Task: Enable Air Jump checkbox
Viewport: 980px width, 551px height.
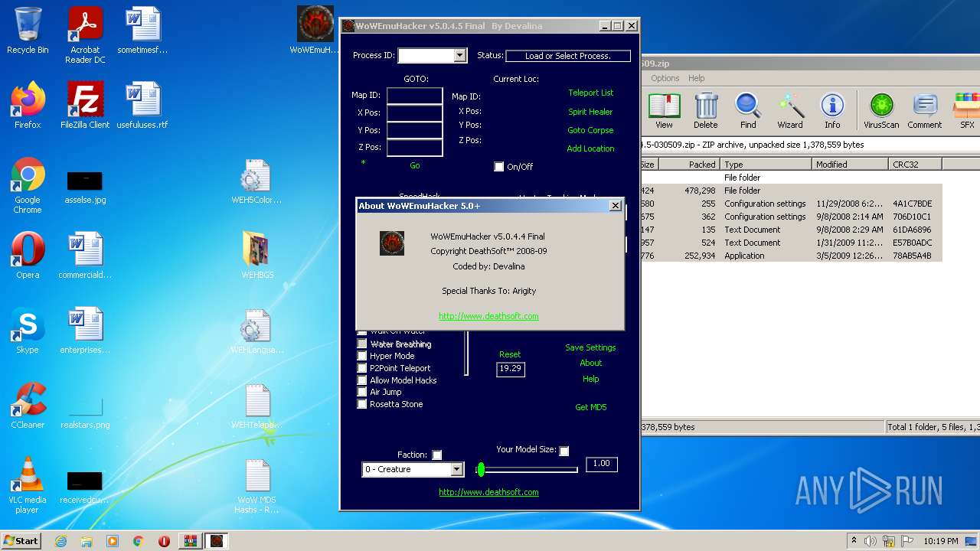Action: (x=362, y=392)
